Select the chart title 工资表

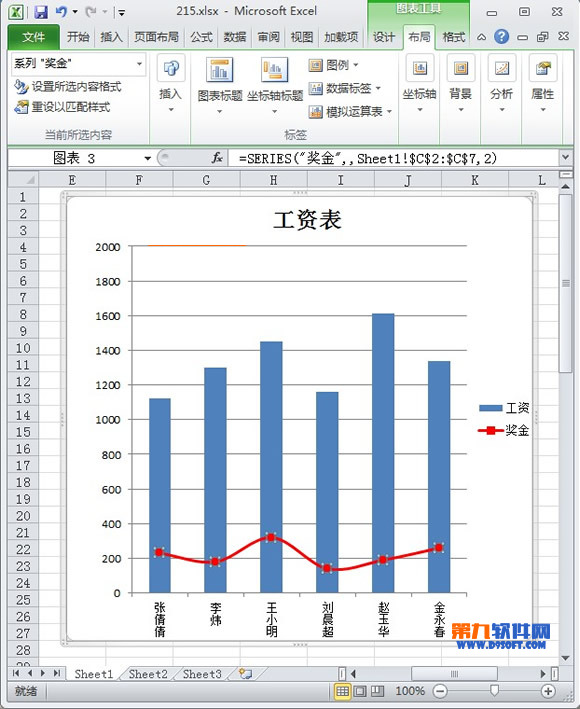coord(307,220)
